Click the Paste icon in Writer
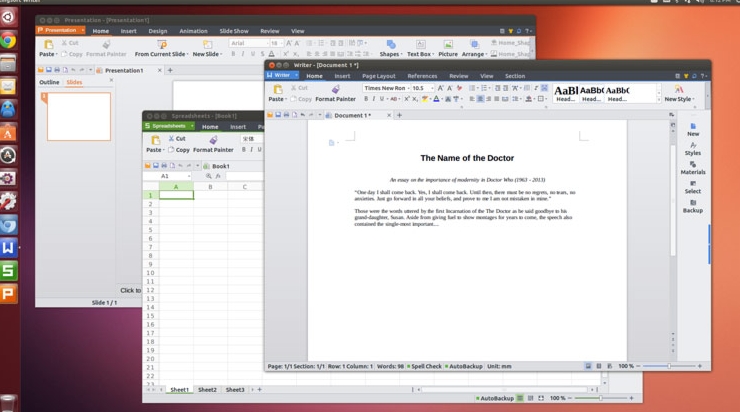Image resolution: width=740 pixels, height=412 pixels. click(277, 90)
